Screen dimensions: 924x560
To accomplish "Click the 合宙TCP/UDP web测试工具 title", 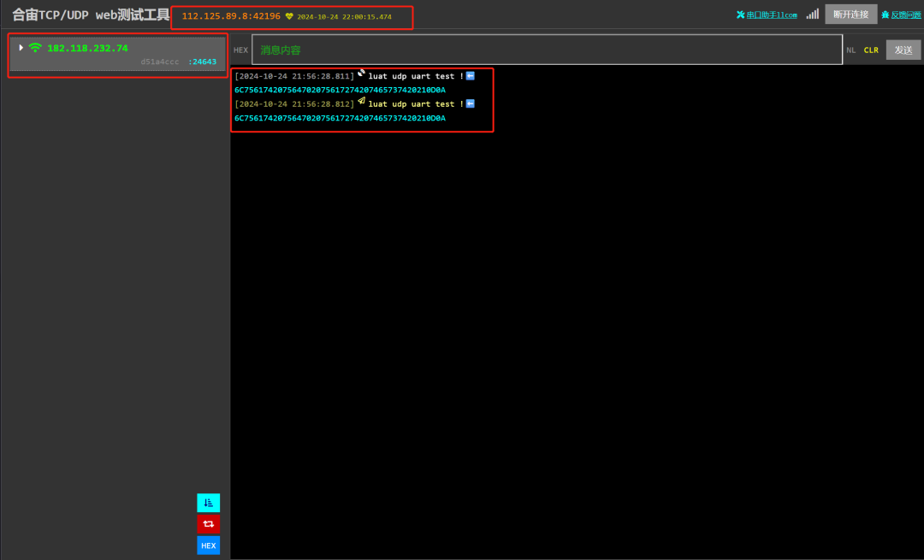I will (91, 15).
